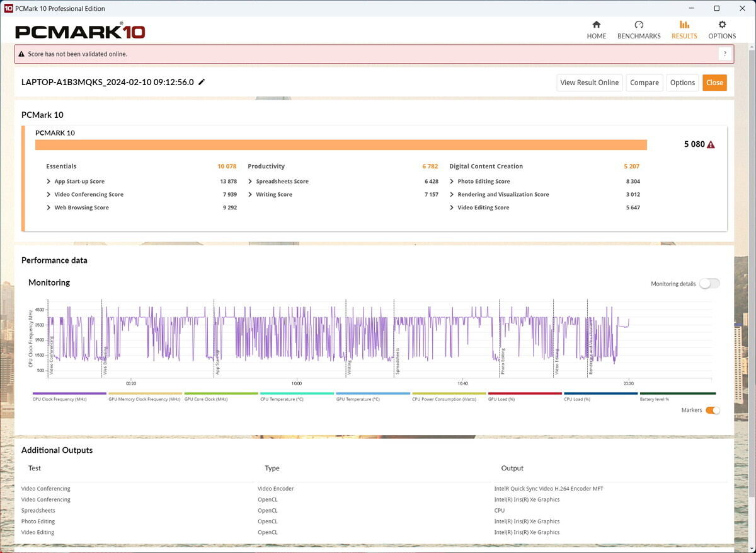Enable the Monitoring details switch
This screenshot has height=553, width=756.
[x=709, y=284]
